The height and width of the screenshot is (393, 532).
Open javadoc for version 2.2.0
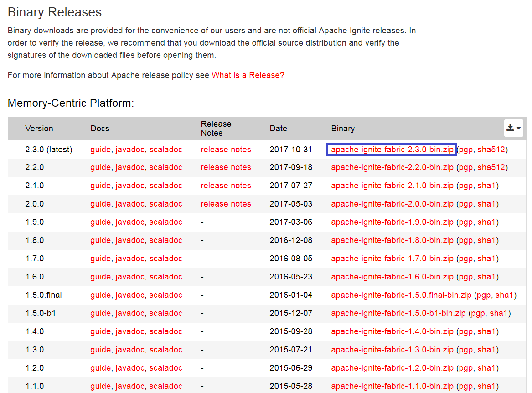click(130, 167)
